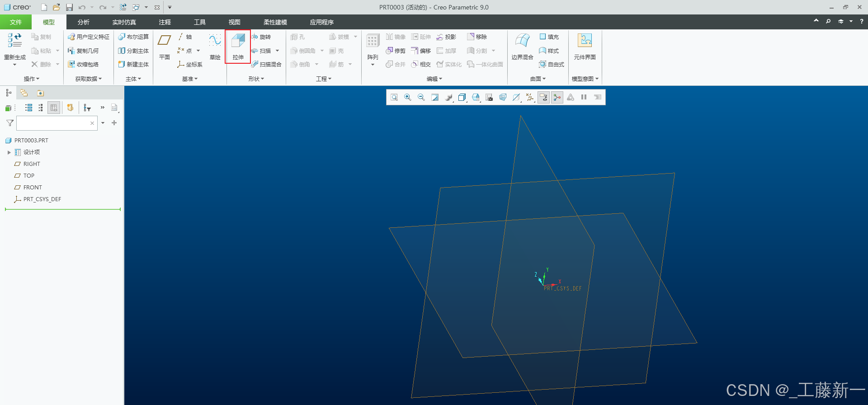
Task: Switch to the 实时仿真 live simulation tab
Action: point(124,22)
